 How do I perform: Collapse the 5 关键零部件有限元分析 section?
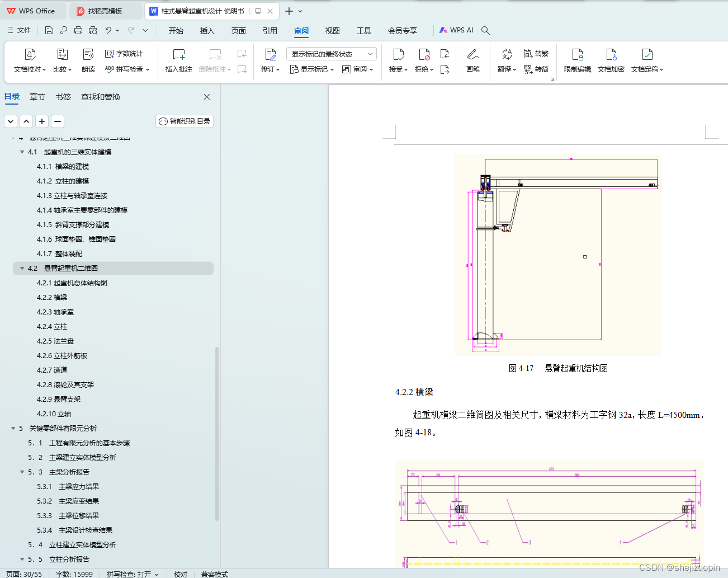(x=13, y=429)
